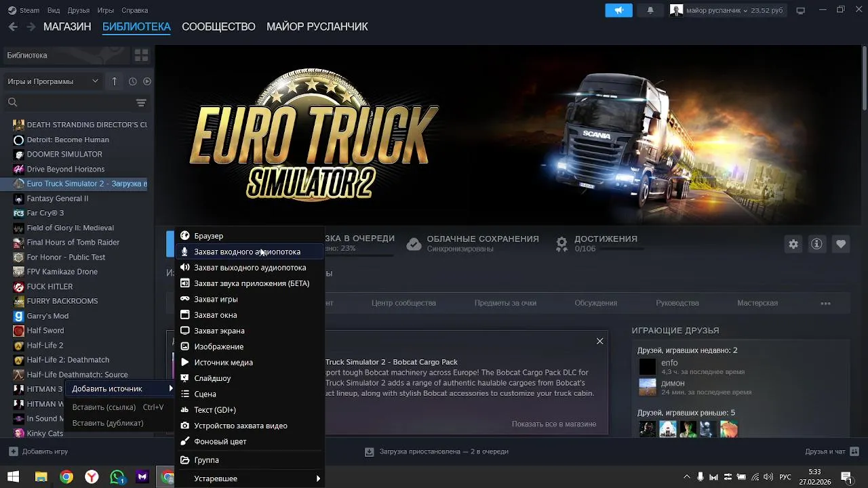
Task: Open the СООБЩЕСТВО tab
Action: [218, 26]
